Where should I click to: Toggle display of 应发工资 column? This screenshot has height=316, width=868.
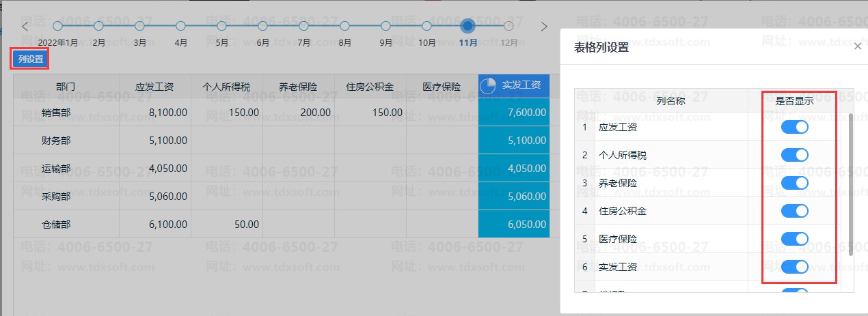pos(794,127)
